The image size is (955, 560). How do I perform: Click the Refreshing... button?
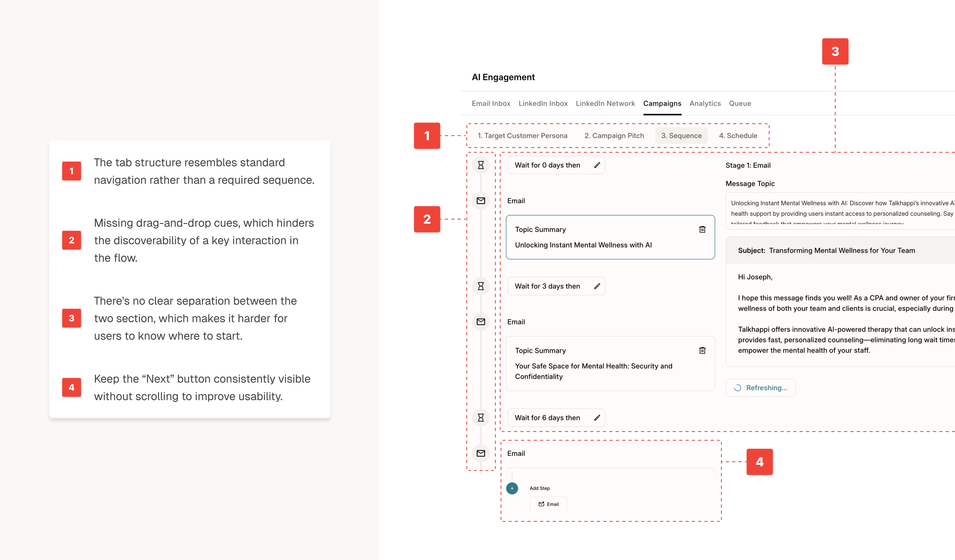tap(760, 388)
